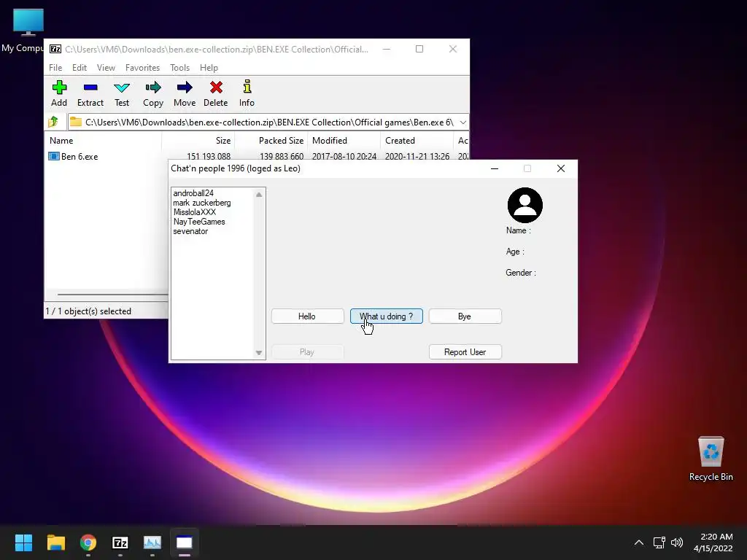The image size is (747, 560).
Task: Select user NayTeeGames in chat list
Action: tap(198, 222)
